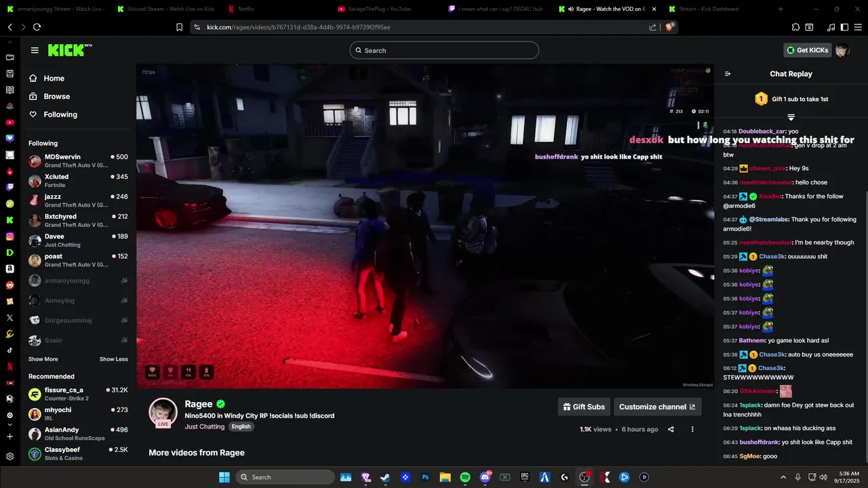Screen dimensions: 868x488
Task: Open Following in Kick sidebar
Action: (x=54, y=115)
